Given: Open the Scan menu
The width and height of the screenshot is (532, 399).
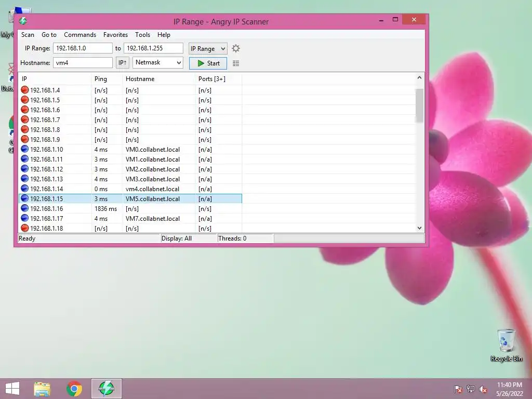Looking at the screenshot, I should pos(28,35).
